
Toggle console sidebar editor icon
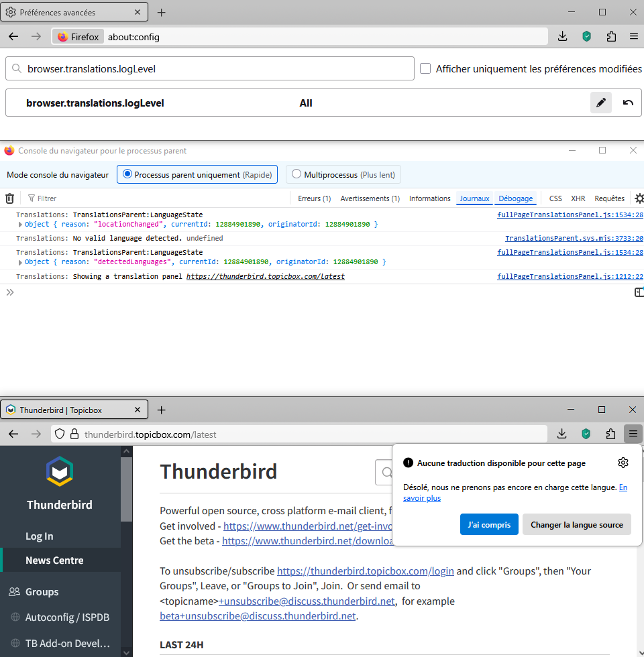pos(639,292)
